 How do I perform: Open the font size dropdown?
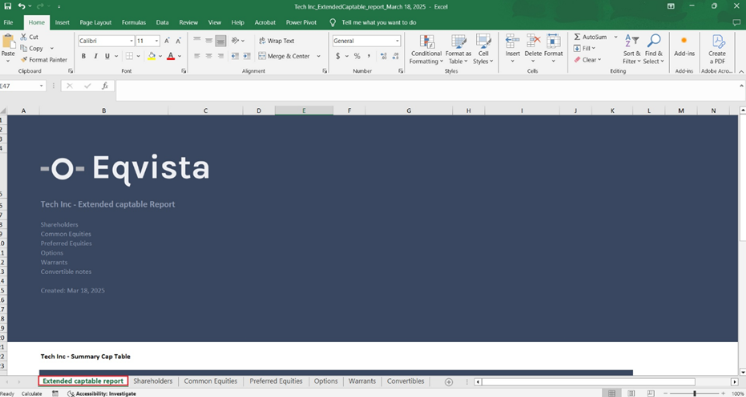pos(157,41)
